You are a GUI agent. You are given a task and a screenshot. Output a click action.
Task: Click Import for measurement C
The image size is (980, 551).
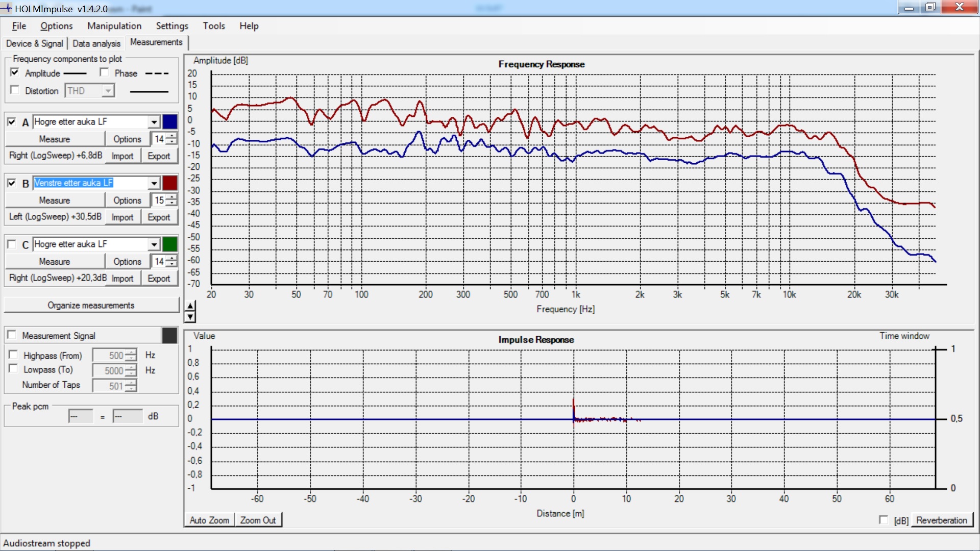pos(122,278)
